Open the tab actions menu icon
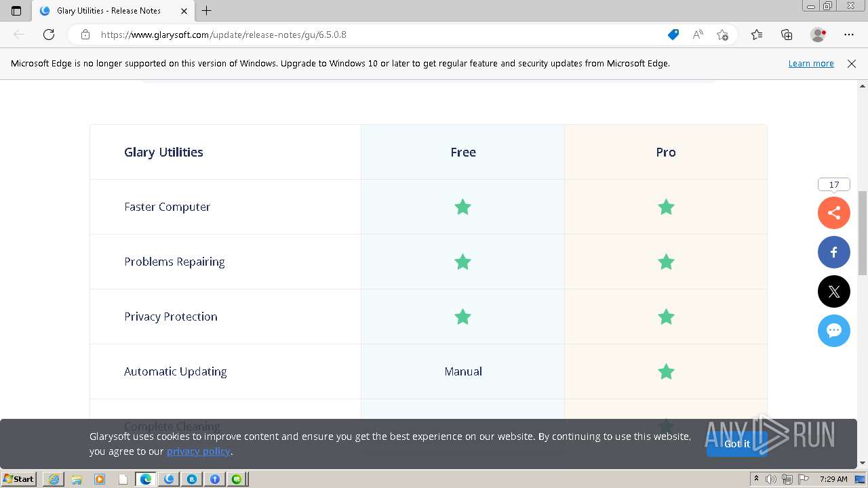This screenshot has height=488, width=868. click(16, 11)
